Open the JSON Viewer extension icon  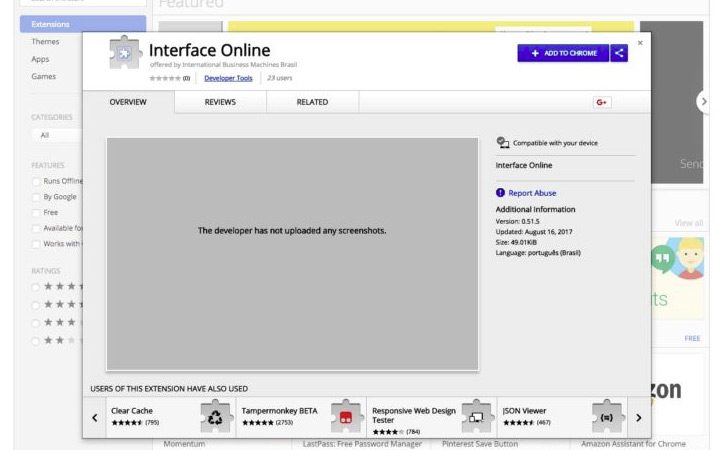point(607,416)
